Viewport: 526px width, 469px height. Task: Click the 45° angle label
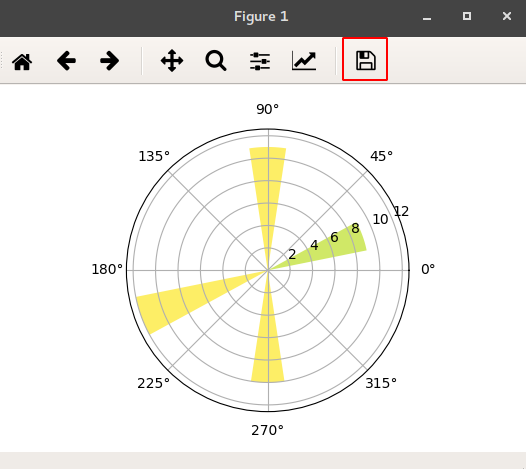(381, 156)
